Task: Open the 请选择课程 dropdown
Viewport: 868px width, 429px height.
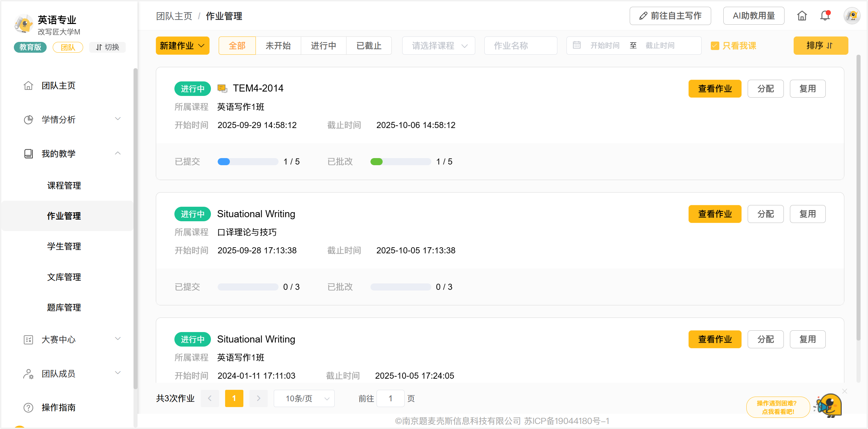Action: [x=438, y=46]
